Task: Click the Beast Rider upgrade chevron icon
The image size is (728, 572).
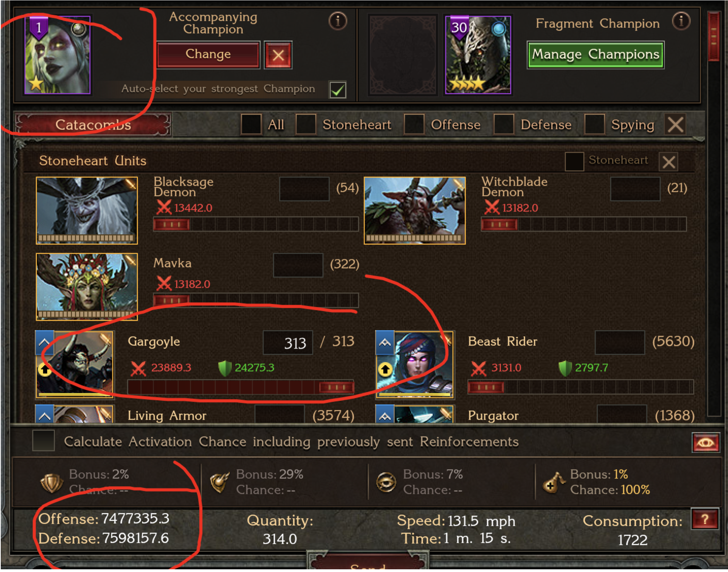Action: tap(385, 342)
